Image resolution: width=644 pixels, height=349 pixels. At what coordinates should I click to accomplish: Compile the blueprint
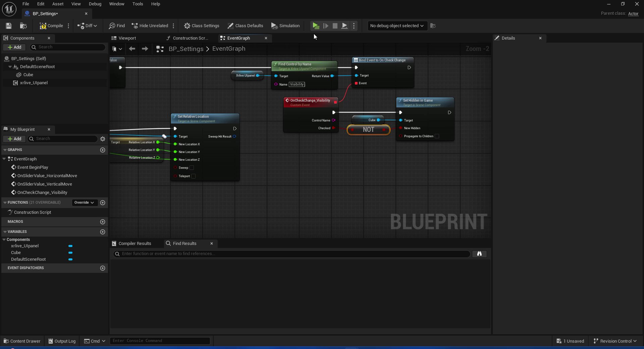[51, 26]
